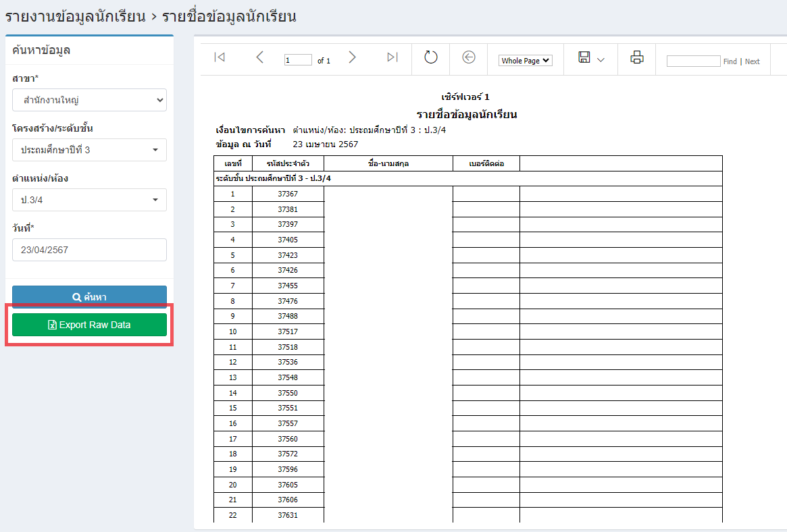Click the save/export disk icon
This screenshot has width=787, height=532.
tap(584, 57)
